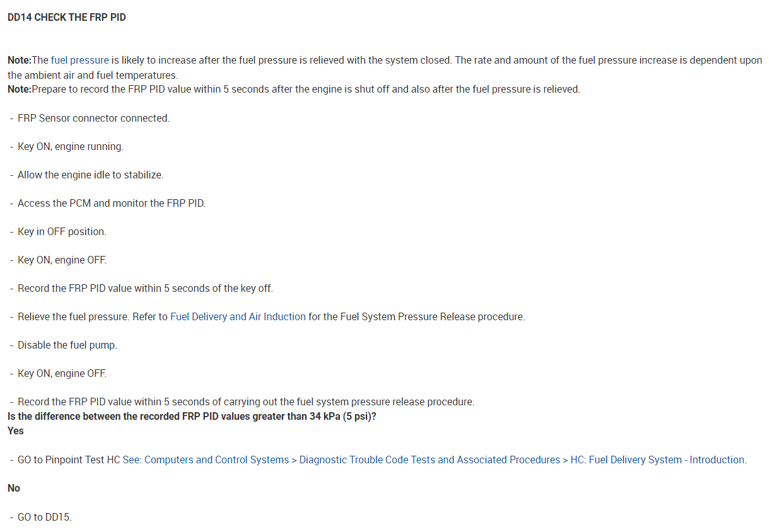Click the step about carrying out pressure release procedure
The width and height of the screenshot is (775, 532).
pos(245,402)
